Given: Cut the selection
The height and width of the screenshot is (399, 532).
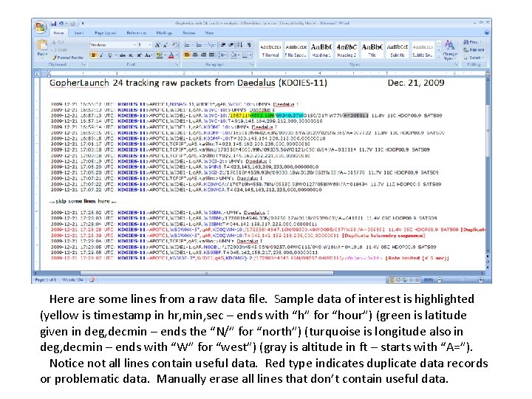Looking at the screenshot, I should (x=58, y=42).
